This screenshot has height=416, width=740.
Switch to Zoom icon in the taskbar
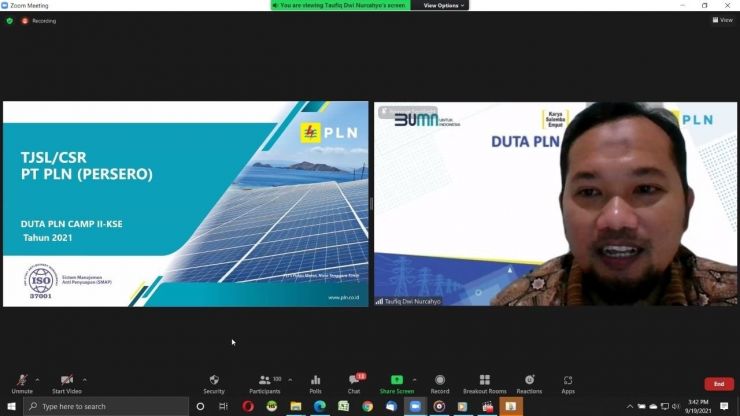tap(415, 406)
